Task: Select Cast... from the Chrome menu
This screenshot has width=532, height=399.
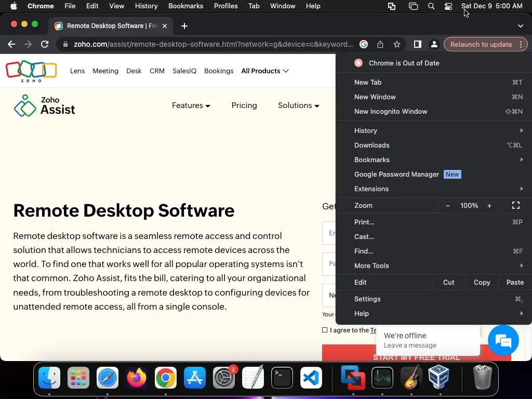Action: click(x=434, y=237)
